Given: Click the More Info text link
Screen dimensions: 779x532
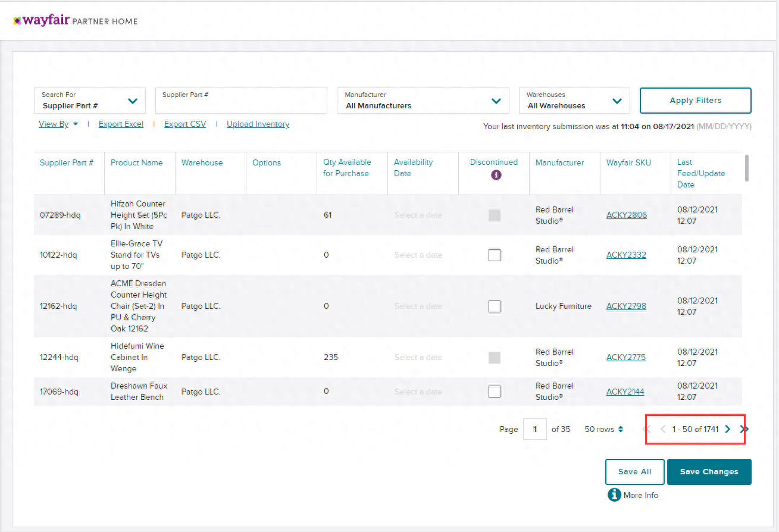Looking at the screenshot, I should [x=640, y=495].
